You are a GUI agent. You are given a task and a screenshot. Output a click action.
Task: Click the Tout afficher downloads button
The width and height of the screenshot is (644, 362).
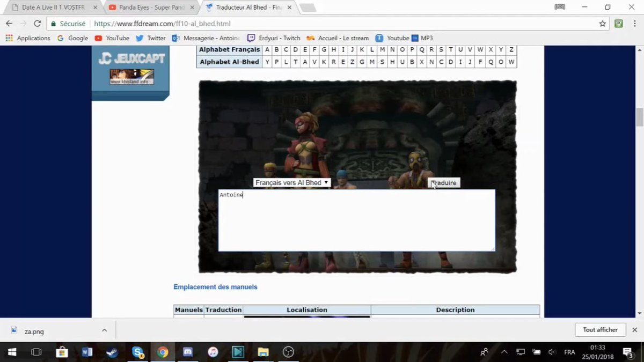600,330
